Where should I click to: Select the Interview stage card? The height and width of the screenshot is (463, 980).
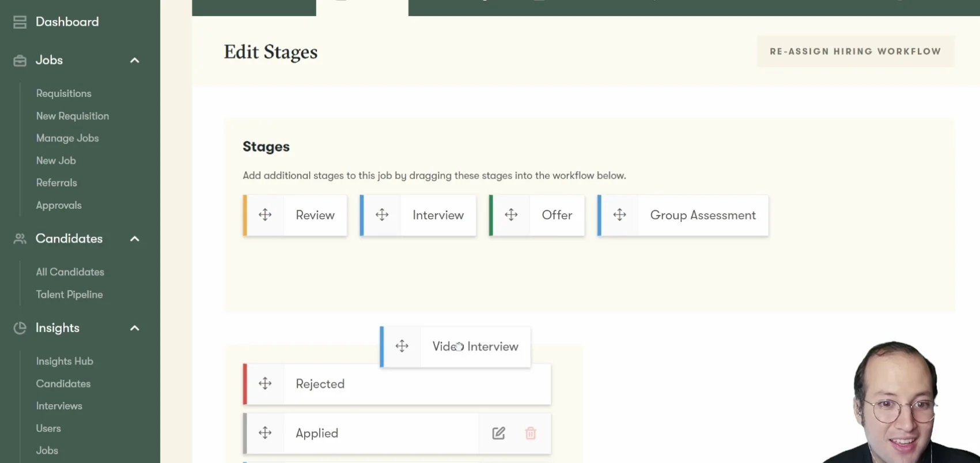point(418,215)
